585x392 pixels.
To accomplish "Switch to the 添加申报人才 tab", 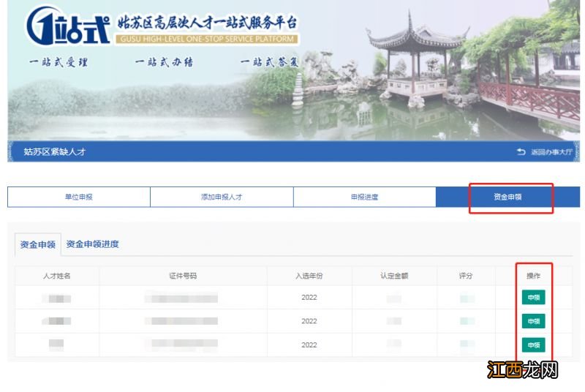I will [222, 197].
